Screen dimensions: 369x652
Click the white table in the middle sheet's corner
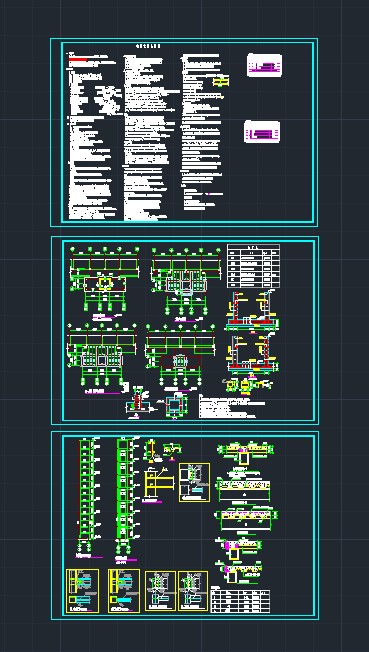coord(253,266)
